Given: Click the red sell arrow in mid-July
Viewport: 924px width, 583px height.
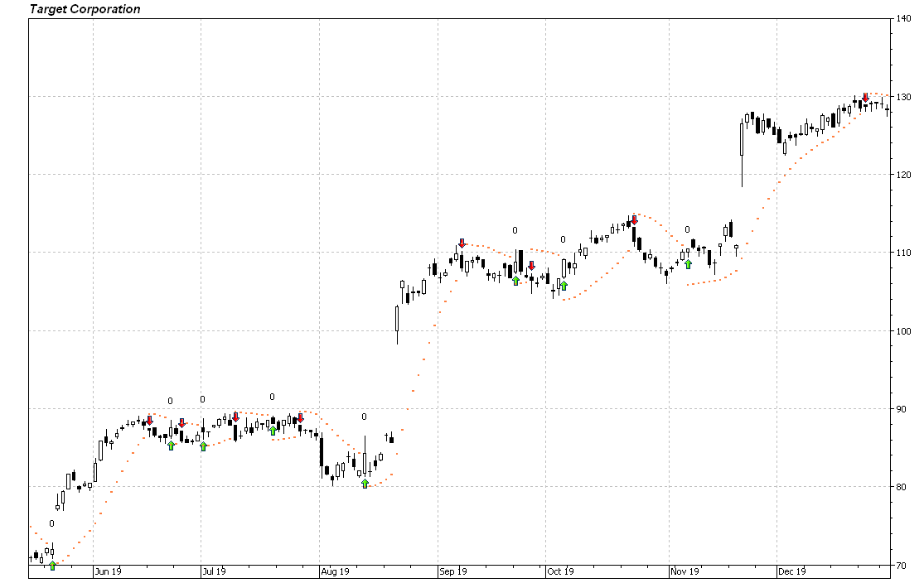Looking at the screenshot, I should tap(235, 417).
